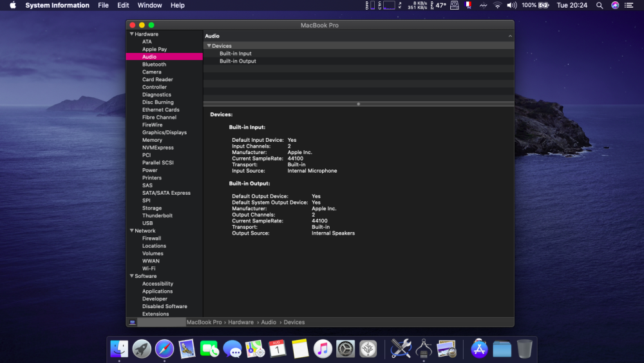
Task: Click the pane split divider handle
Action: pos(359,104)
